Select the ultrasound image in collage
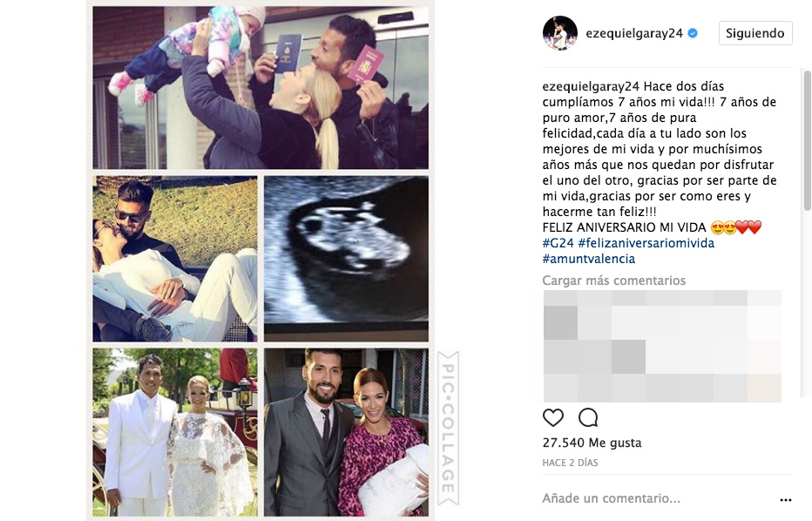This screenshot has width=812, height=521. pyautogui.click(x=346, y=259)
